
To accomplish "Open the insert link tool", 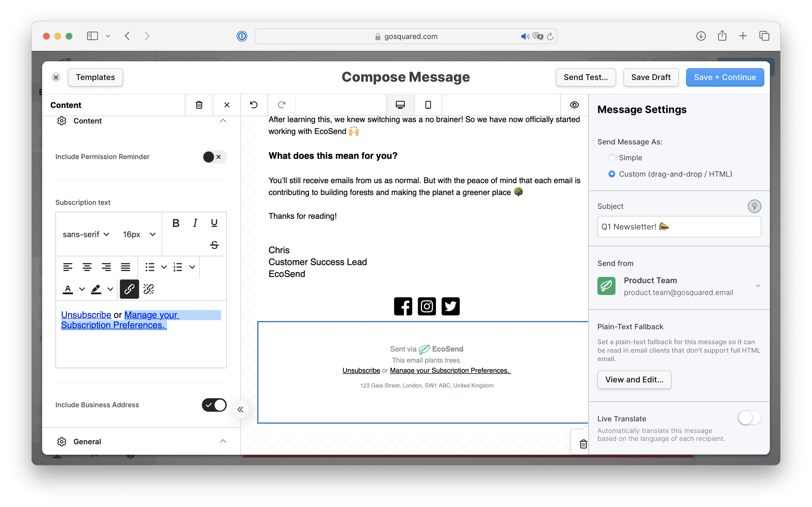I will click(x=129, y=289).
